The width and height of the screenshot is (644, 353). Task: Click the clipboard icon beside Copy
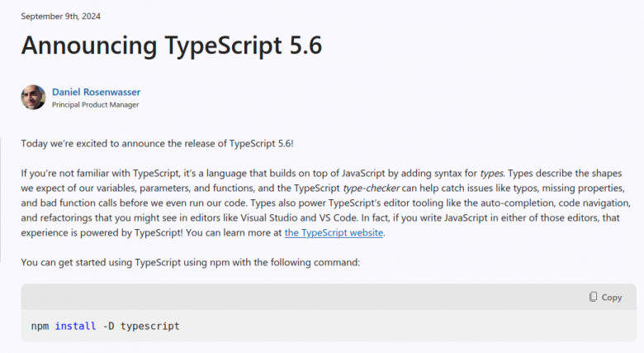point(593,297)
